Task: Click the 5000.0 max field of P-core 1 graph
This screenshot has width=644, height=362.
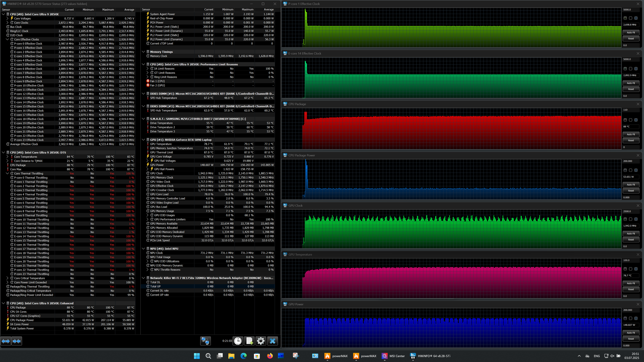Action: (x=630, y=9)
